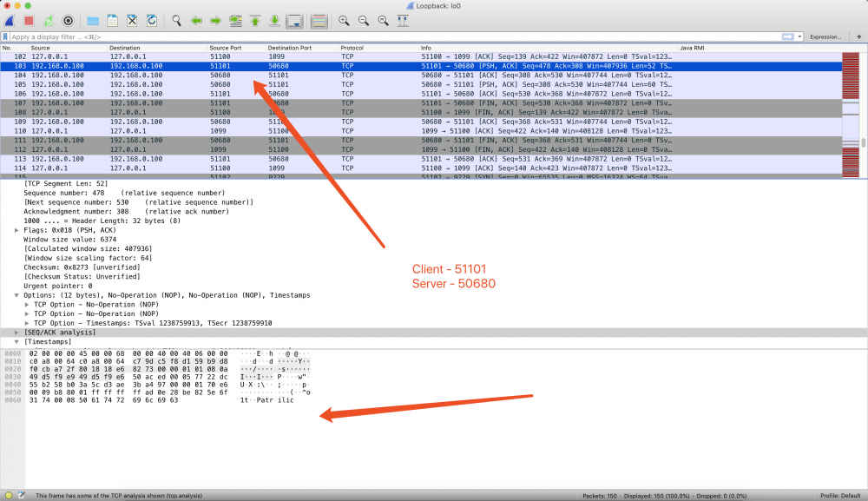Apply the display filter arrow button
This screenshot has height=501, width=868.
click(x=787, y=37)
